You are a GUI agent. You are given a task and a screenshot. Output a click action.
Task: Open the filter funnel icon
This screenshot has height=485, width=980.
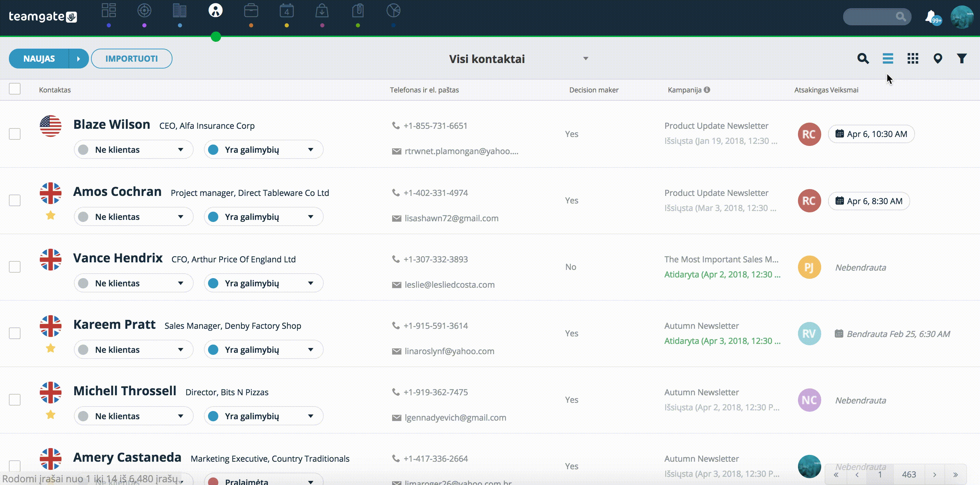962,59
